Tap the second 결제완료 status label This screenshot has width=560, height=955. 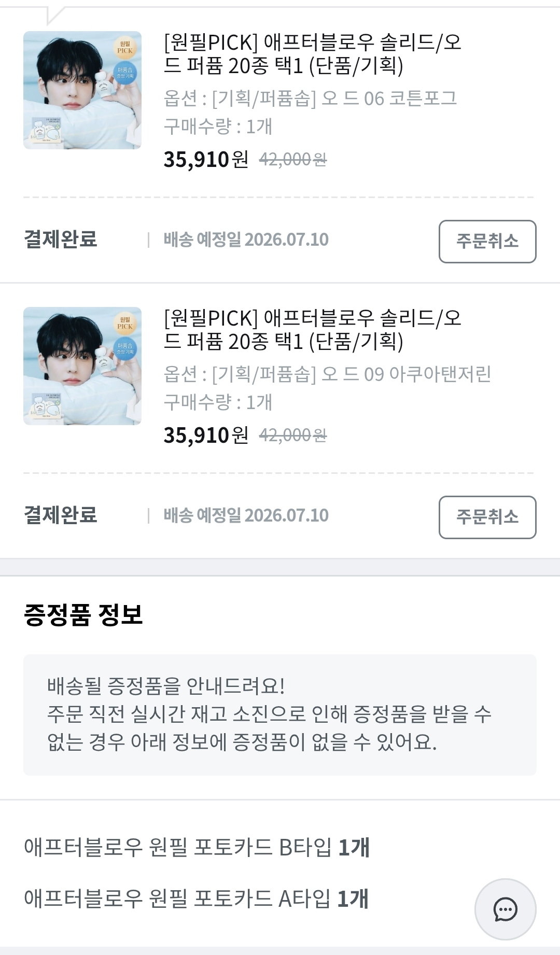[61, 515]
